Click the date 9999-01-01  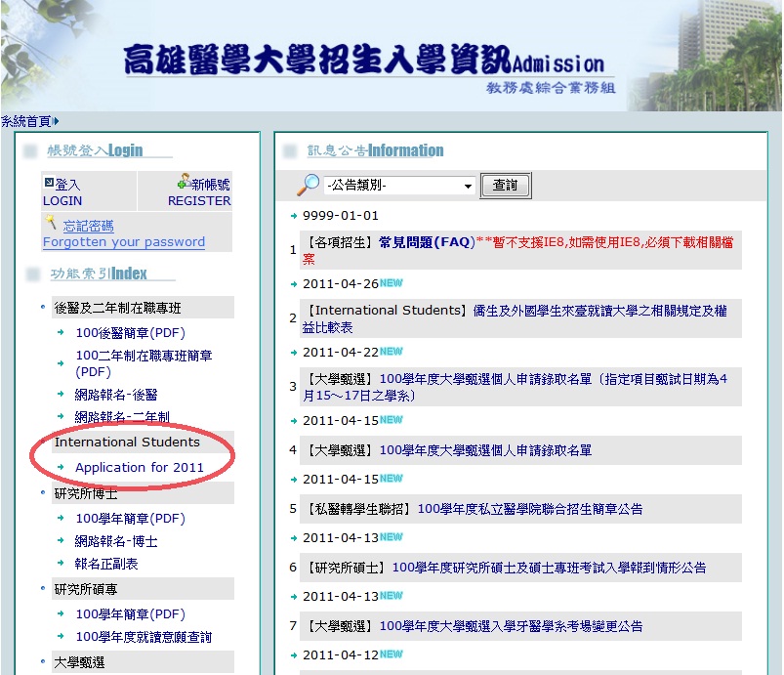point(341,216)
